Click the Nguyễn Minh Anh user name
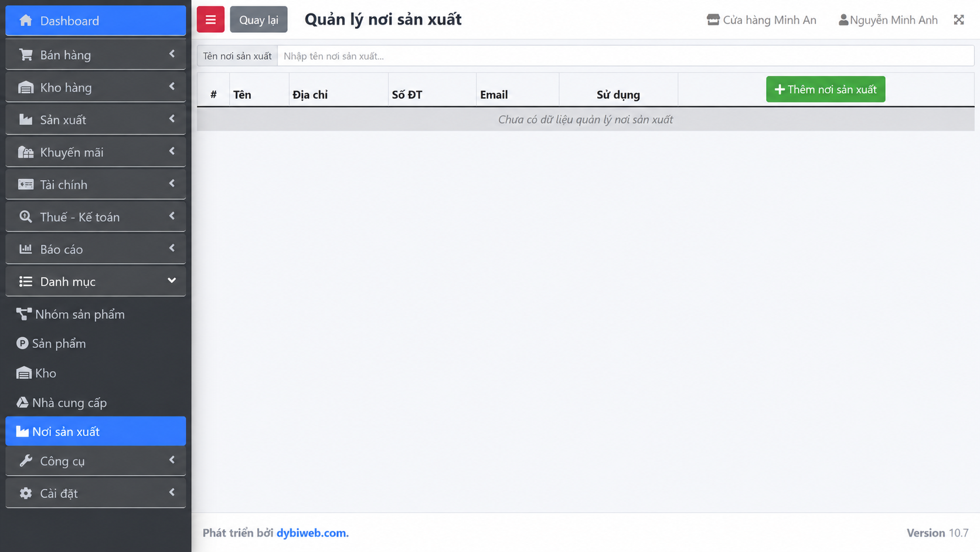The width and height of the screenshot is (980, 552). point(894,20)
